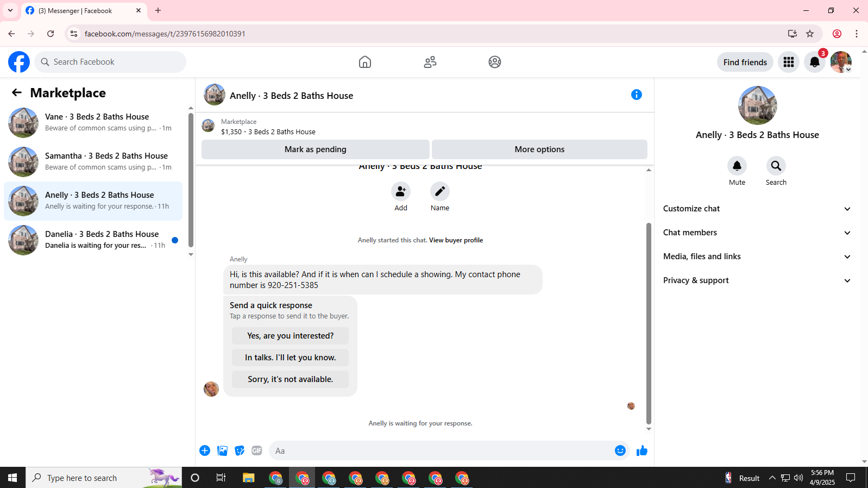Open a new browser tab
Screen dimensions: 868x488
(158, 10)
